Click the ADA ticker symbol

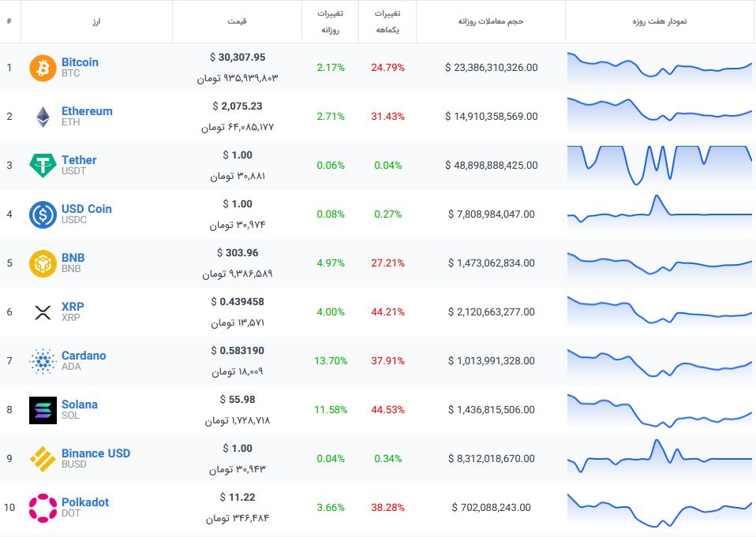pyautogui.click(x=71, y=367)
